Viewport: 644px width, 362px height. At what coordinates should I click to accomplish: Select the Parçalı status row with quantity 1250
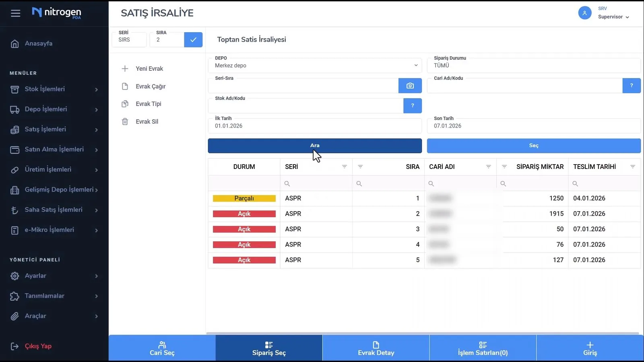point(424,198)
